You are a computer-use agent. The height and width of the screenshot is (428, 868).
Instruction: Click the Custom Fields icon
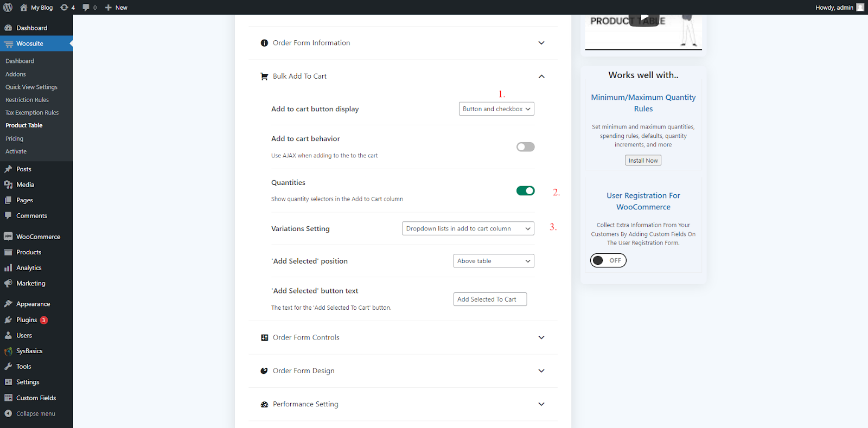tap(8, 398)
